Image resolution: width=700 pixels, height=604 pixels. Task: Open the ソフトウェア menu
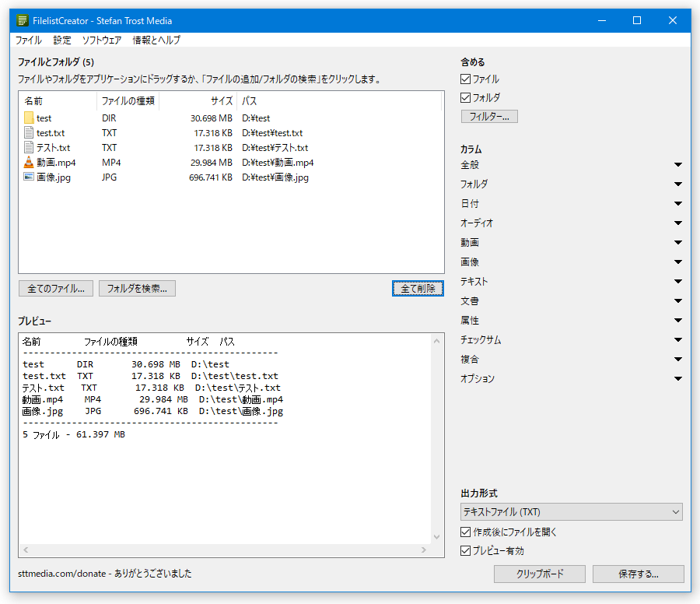click(102, 40)
